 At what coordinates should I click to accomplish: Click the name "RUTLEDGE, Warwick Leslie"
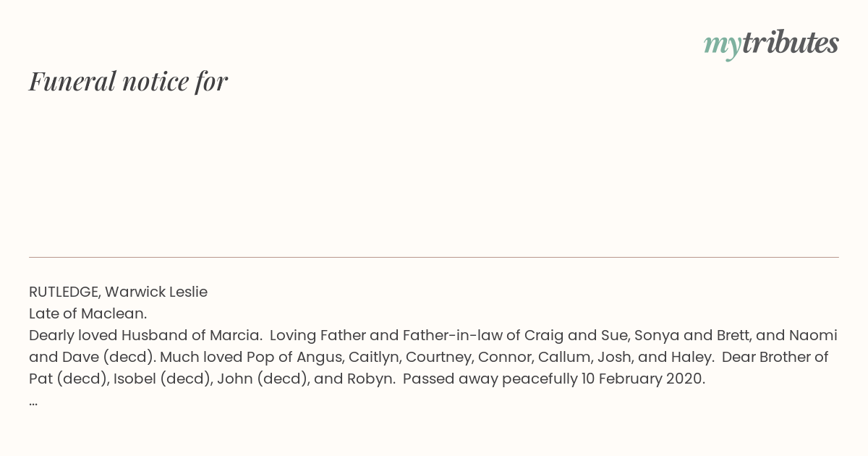[118, 292]
